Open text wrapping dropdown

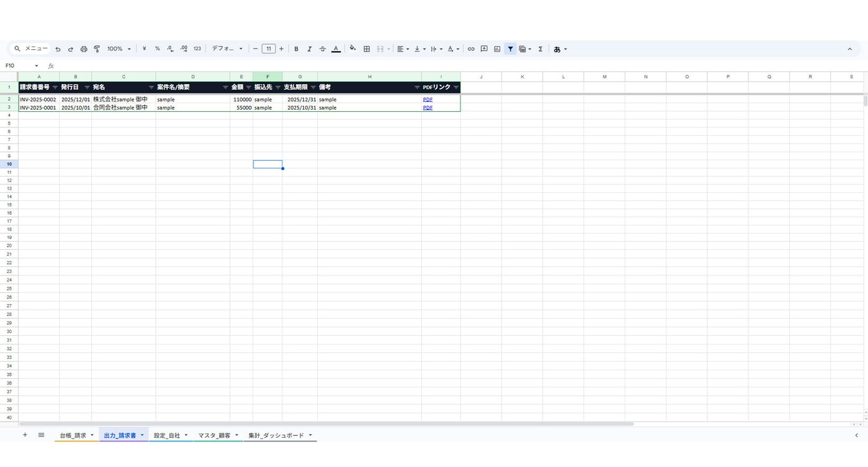(436, 49)
